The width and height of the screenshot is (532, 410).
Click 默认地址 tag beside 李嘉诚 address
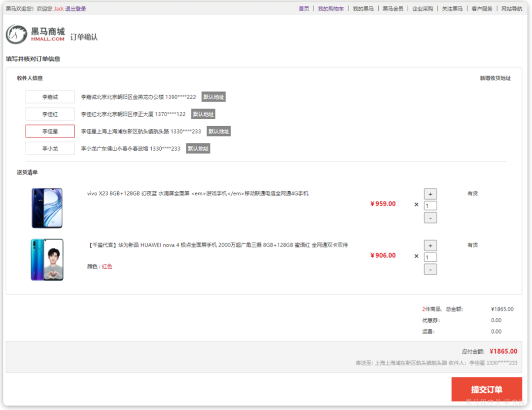[x=213, y=97]
